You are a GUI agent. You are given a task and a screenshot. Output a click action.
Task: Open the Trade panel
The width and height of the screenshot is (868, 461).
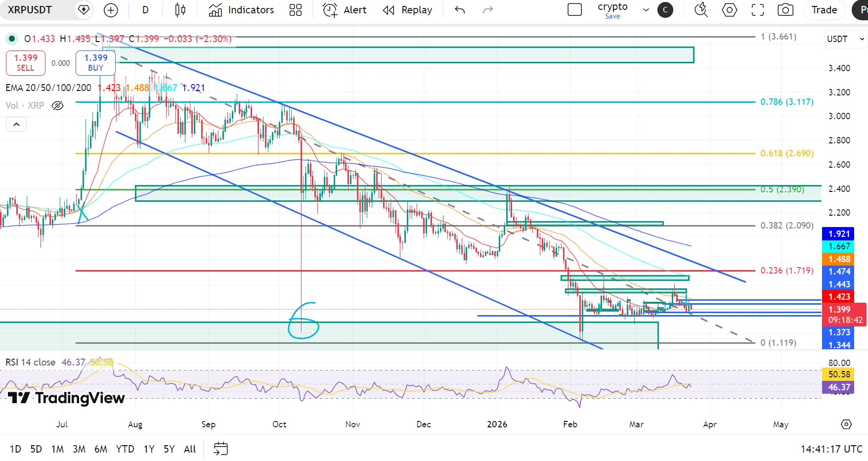(x=825, y=10)
